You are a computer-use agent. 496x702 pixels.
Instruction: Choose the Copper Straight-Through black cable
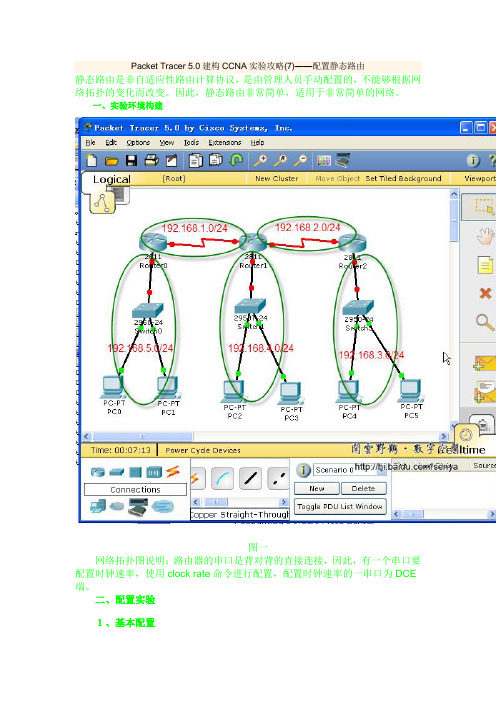[x=250, y=478]
